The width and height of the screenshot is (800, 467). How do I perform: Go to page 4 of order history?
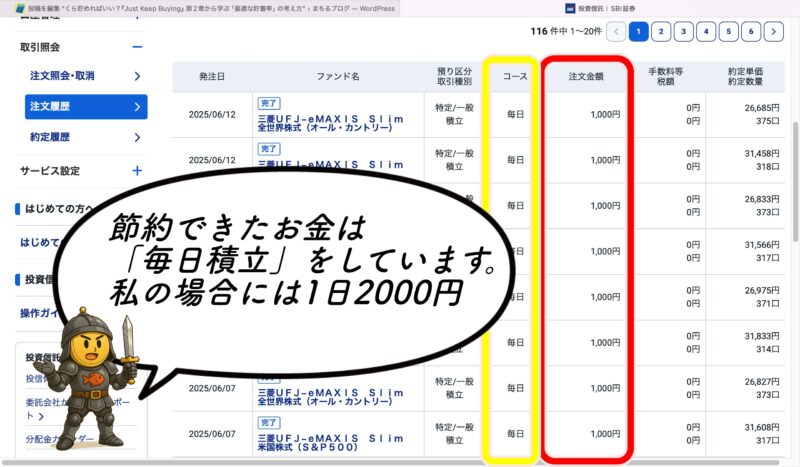[706, 32]
